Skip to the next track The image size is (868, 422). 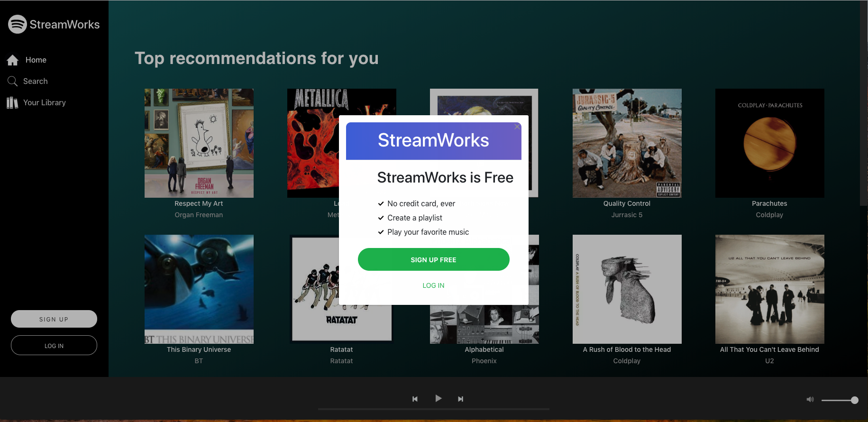(x=460, y=399)
